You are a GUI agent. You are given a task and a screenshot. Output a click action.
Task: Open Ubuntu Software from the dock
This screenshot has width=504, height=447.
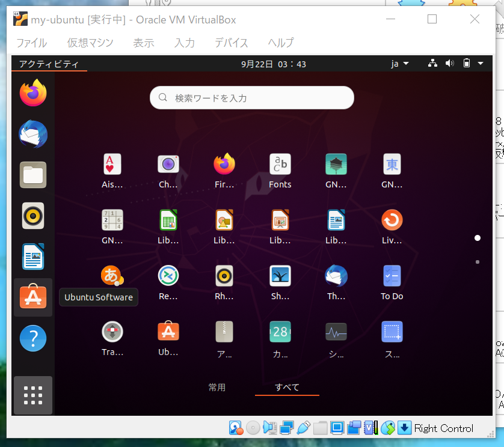tap(33, 297)
